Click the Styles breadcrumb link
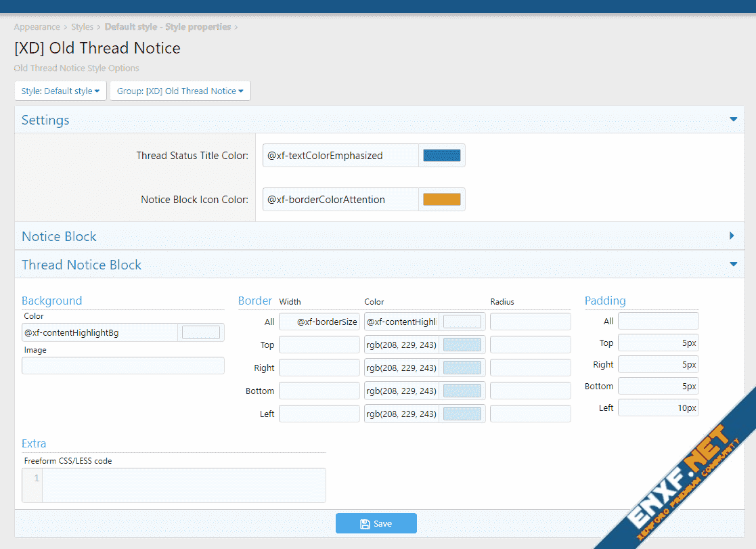Viewport: 756px width, 549px height. click(82, 27)
